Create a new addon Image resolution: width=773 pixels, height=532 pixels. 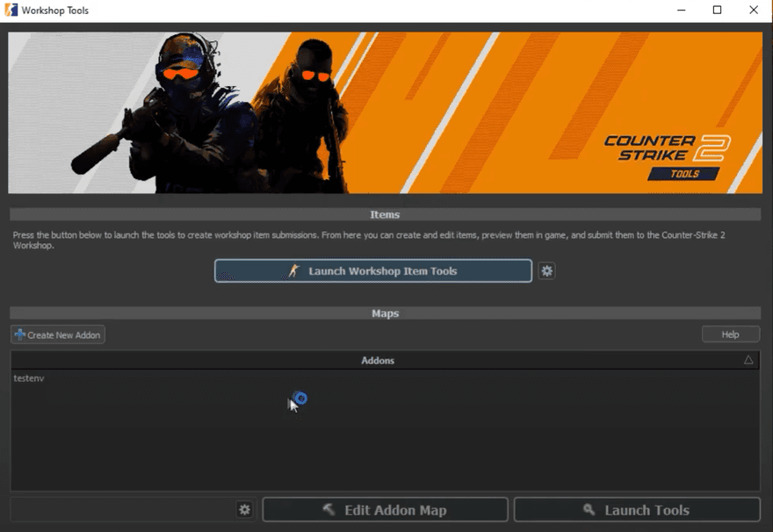click(57, 334)
